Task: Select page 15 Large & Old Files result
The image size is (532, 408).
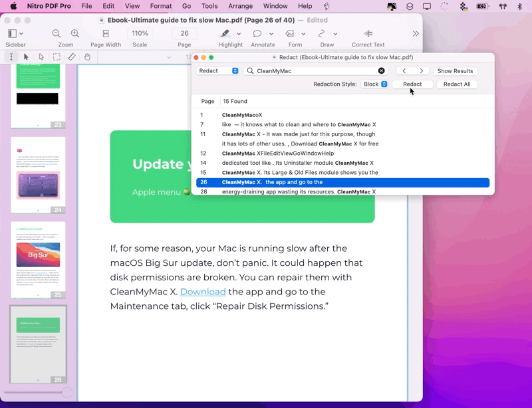Action: pyautogui.click(x=342, y=172)
